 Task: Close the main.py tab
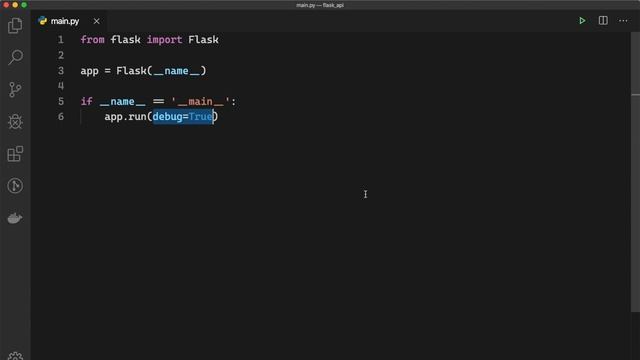pos(96,21)
